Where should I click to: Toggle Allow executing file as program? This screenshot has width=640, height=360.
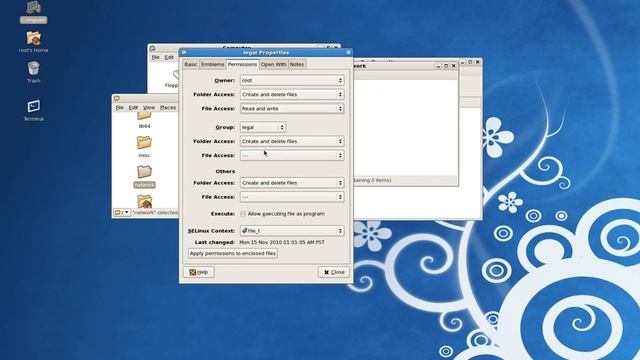coord(243,214)
